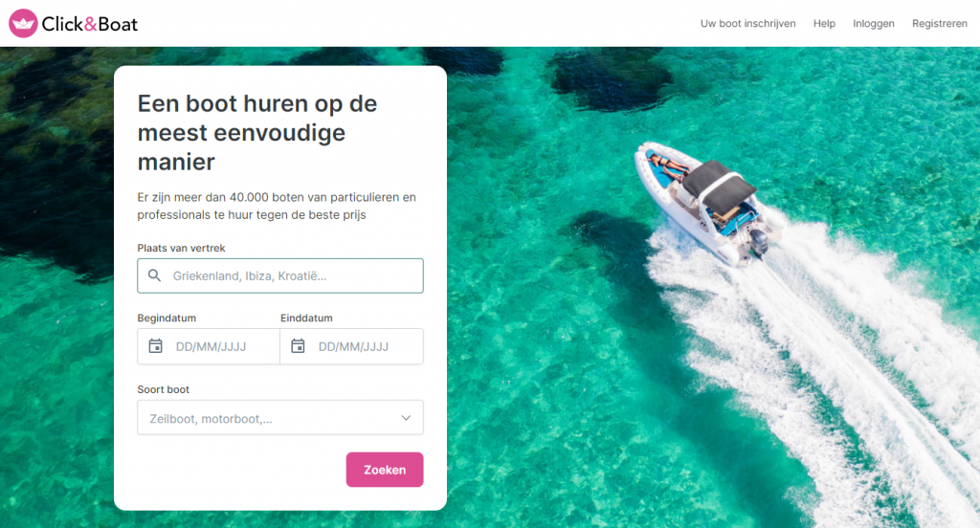This screenshot has height=528, width=980.
Task: Open the Begindatum calendar icon
Action: pos(156,346)
